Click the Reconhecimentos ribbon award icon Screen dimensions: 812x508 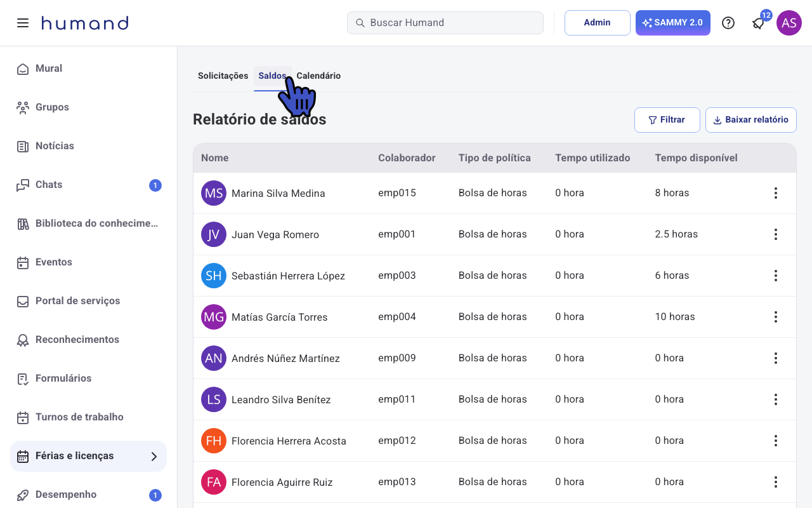[x=23, y=340]
